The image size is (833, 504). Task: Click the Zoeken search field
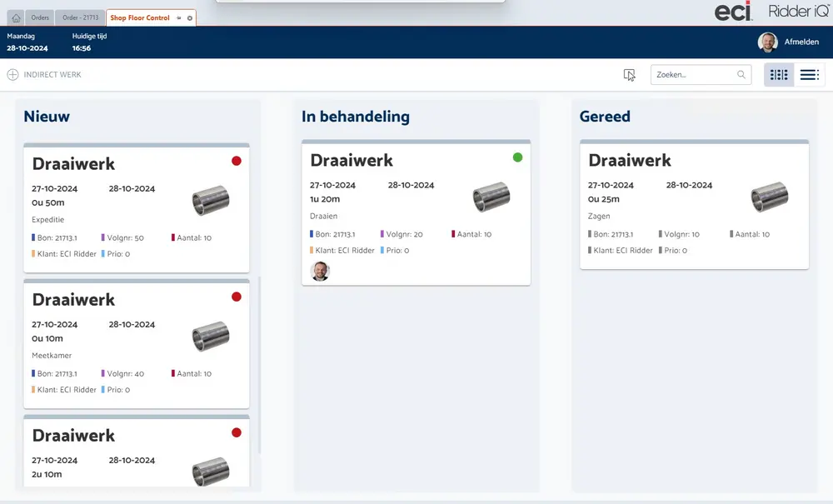[693, 75]
